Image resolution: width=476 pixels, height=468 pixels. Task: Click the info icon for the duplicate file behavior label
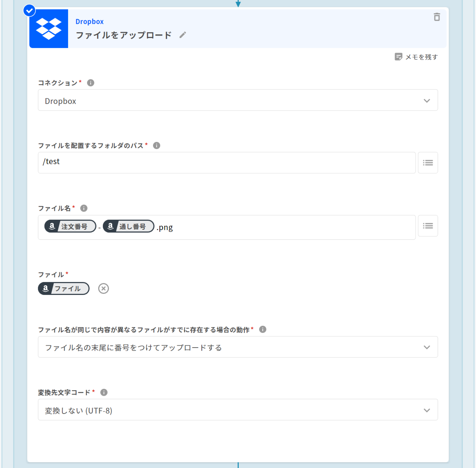pyautogui.click(x=263, y=329)
